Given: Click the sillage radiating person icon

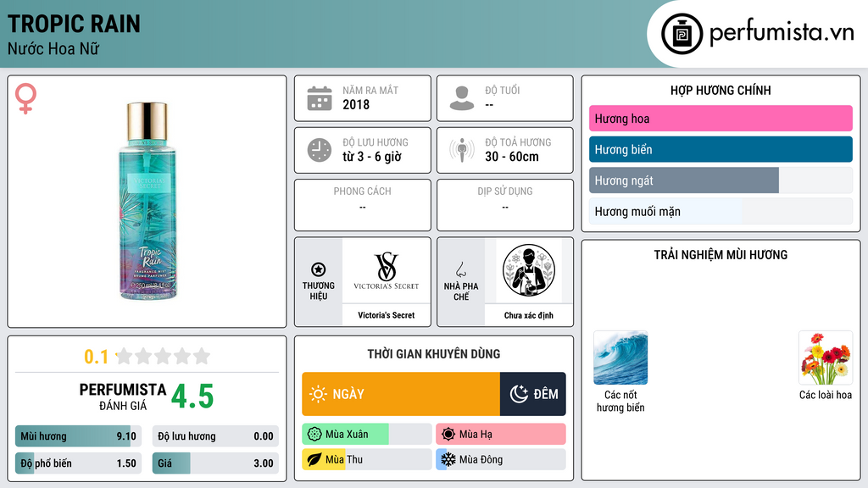Looking at the screenshot, I should [x=462, y=150].
